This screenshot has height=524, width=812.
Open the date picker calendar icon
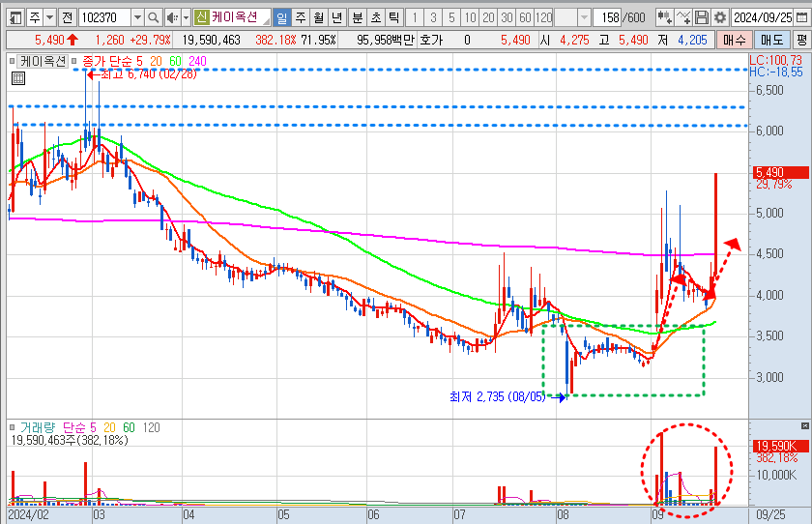(801, 18)
